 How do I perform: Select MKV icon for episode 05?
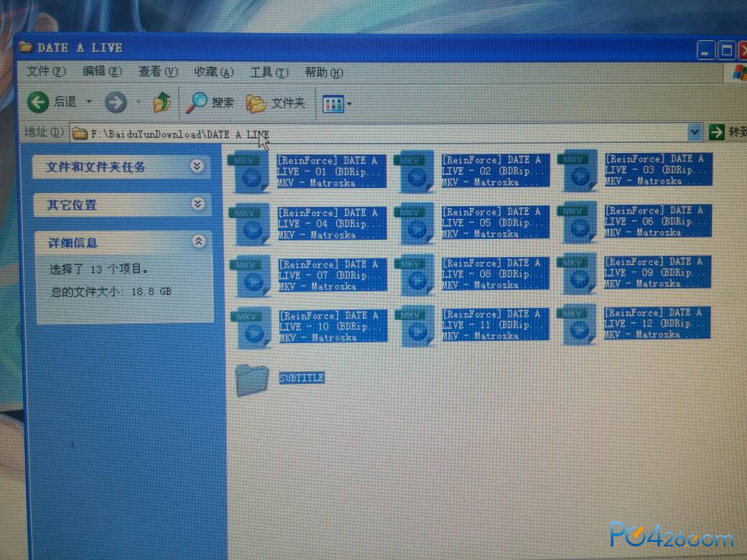[414, 223]
